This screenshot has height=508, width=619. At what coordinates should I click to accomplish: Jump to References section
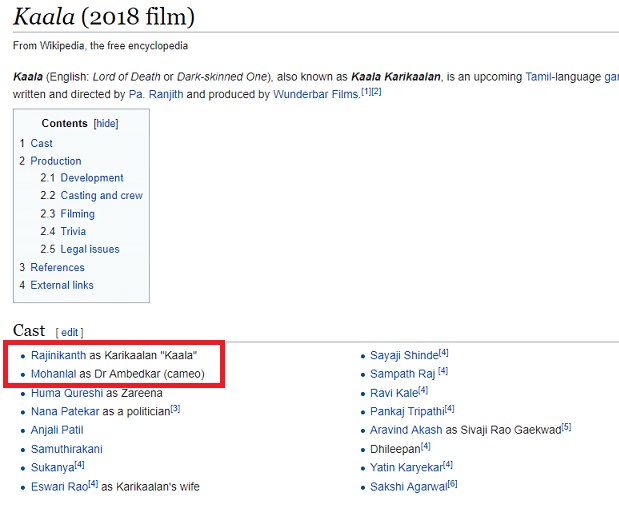(58, 268)
